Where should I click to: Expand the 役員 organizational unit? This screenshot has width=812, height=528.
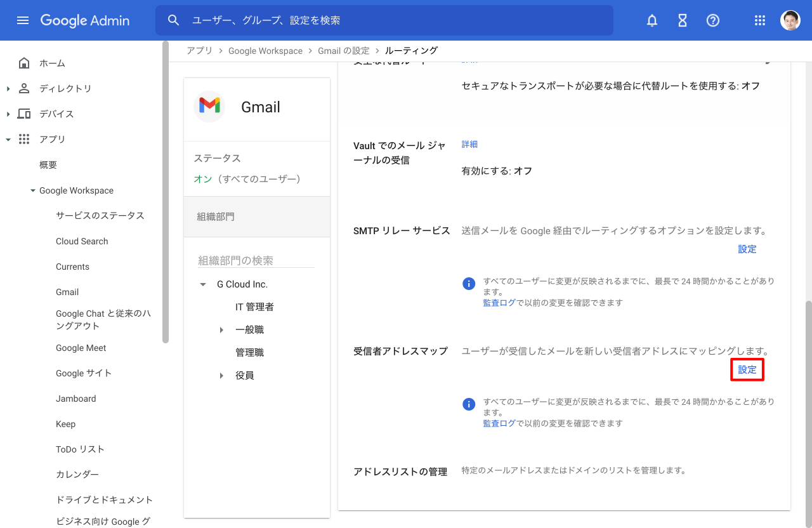pyautogui.click(x=221, y=376)
